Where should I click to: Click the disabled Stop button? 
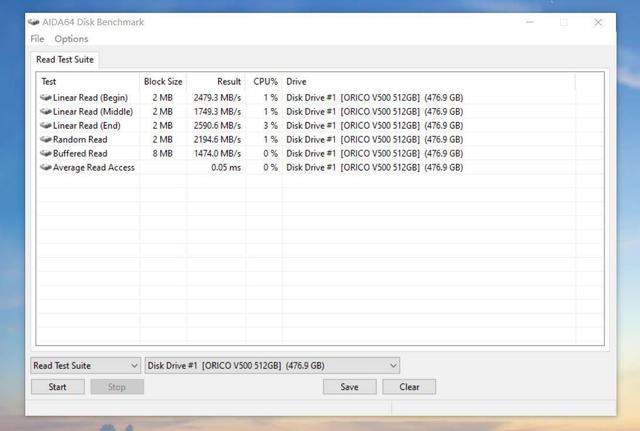tap(117, 387)
